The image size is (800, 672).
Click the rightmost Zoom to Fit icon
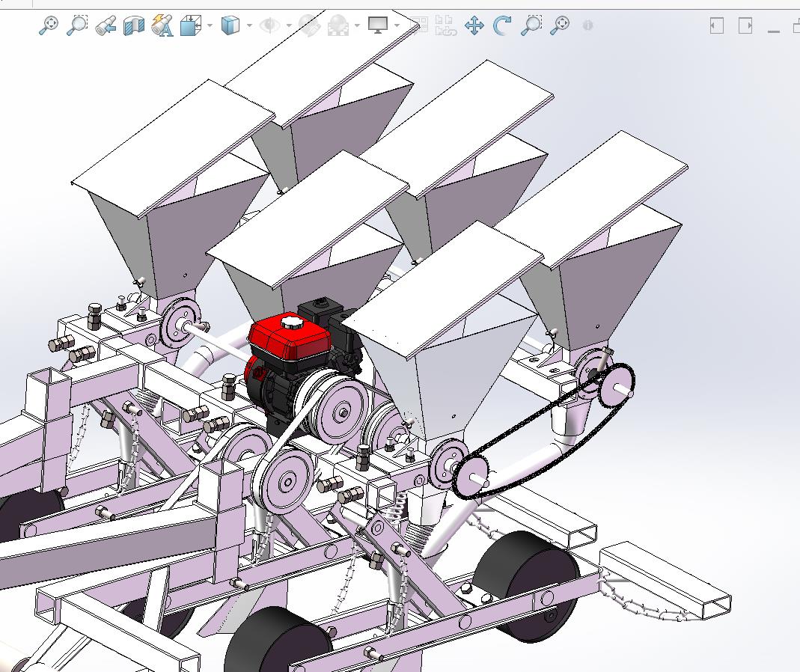(560, 25)
